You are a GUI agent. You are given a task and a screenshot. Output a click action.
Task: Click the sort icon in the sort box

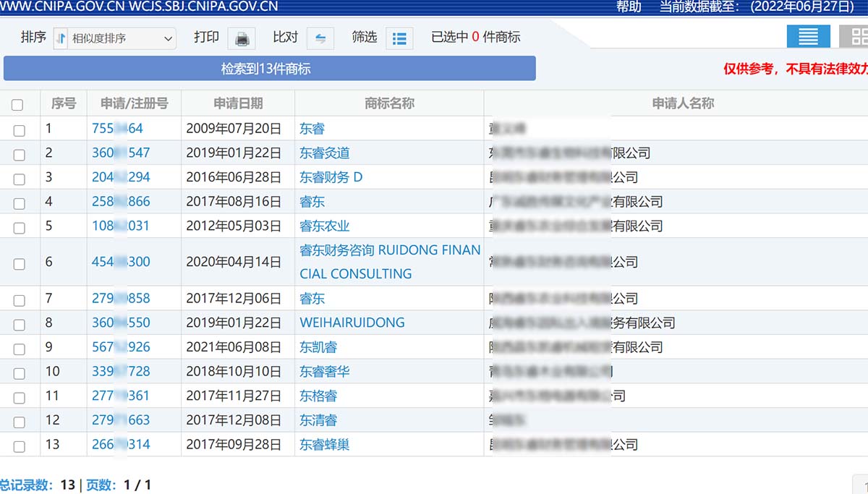tap(61, 38)
